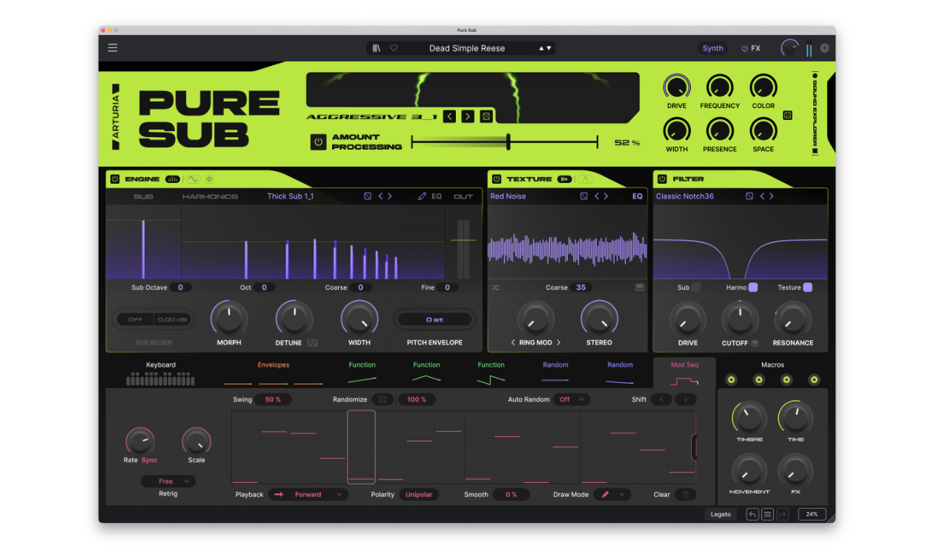Open the preset library browser icon
Image resolution: width=934 pixels, height=560 pixels.
pyautogui.click(x=377, y=48)
